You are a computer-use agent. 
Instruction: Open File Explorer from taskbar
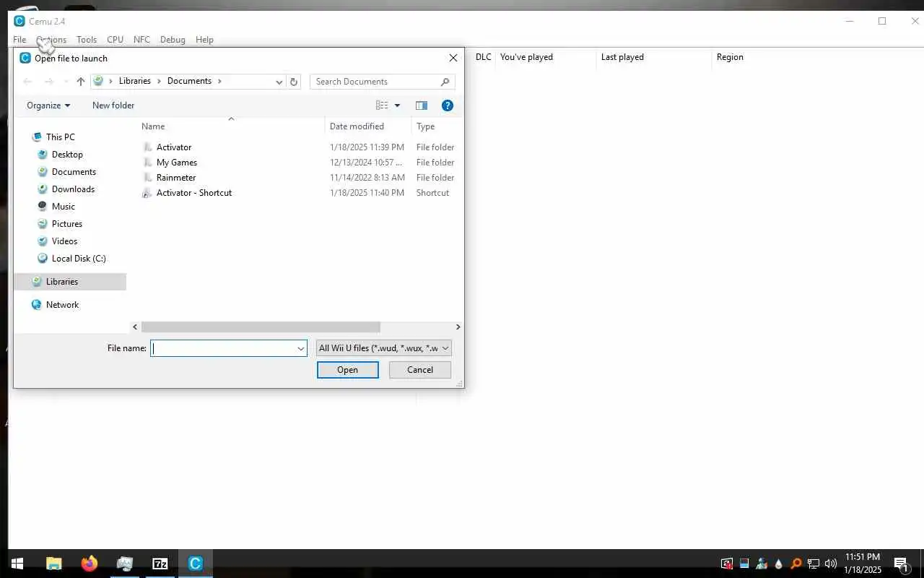tap(54, 564)
